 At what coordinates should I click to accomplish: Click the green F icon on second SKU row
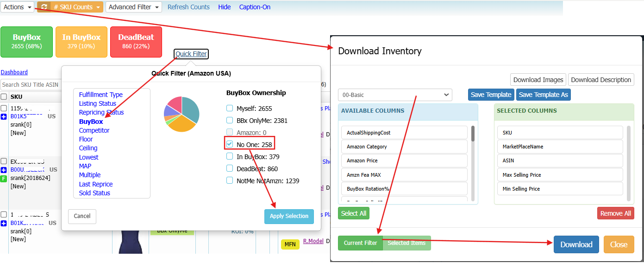click(x=4, y=179)
